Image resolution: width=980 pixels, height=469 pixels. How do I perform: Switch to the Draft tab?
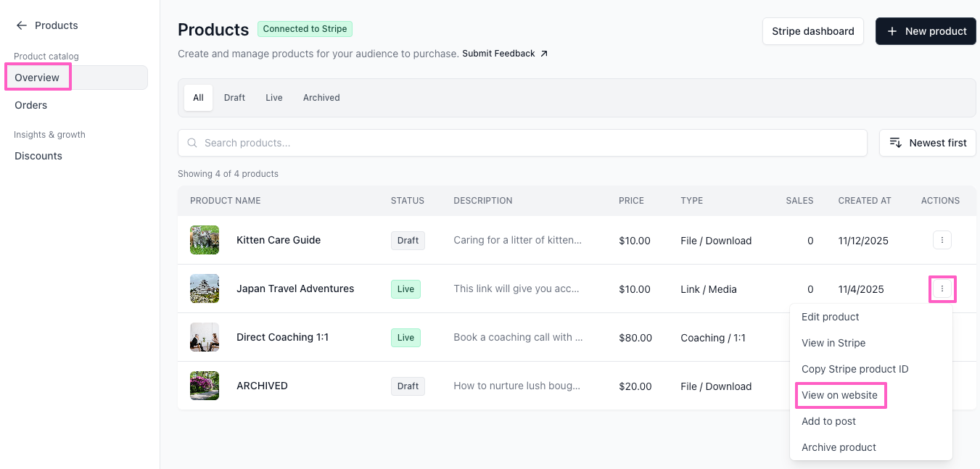pos(234,98)
